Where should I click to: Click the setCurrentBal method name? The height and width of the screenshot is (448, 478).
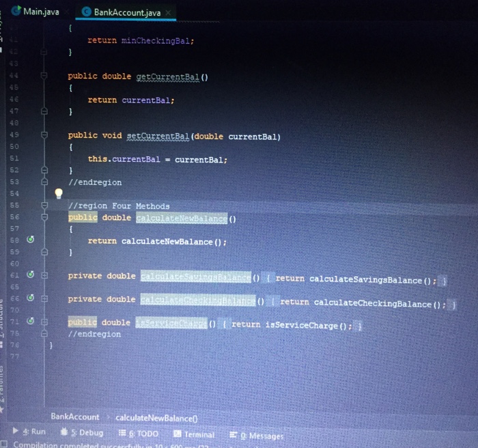click(x=158, y=136)
